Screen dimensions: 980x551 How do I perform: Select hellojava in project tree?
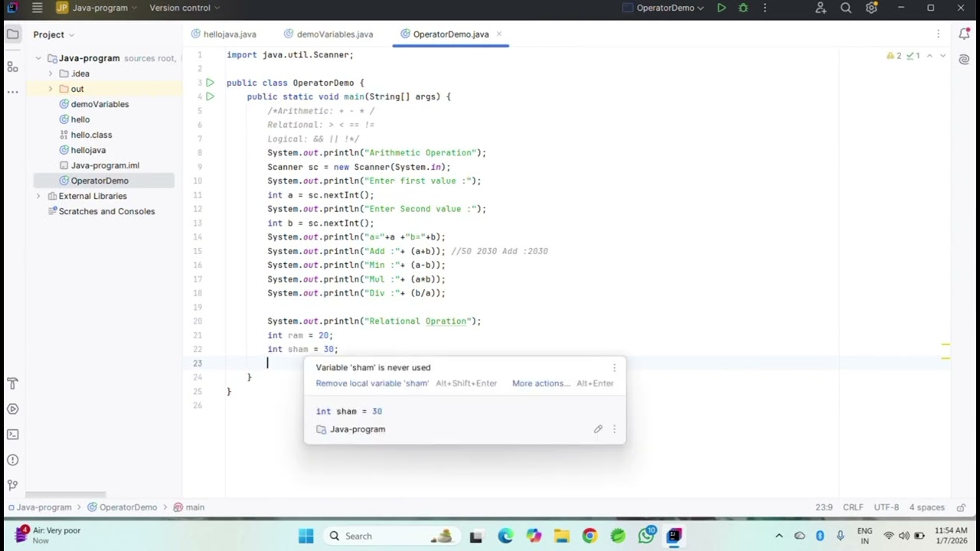pos(83,150)
